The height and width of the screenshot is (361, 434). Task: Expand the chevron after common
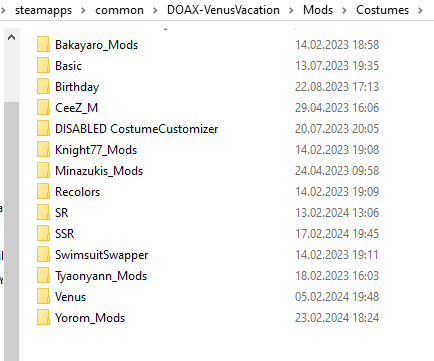pyautogui.click(x=155, y=11)
